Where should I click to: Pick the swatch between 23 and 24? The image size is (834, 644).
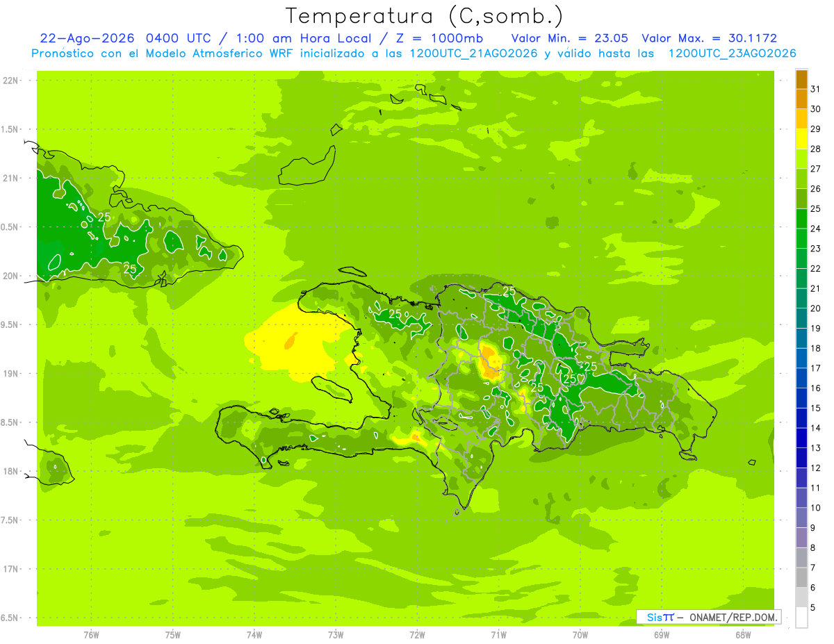801,239
